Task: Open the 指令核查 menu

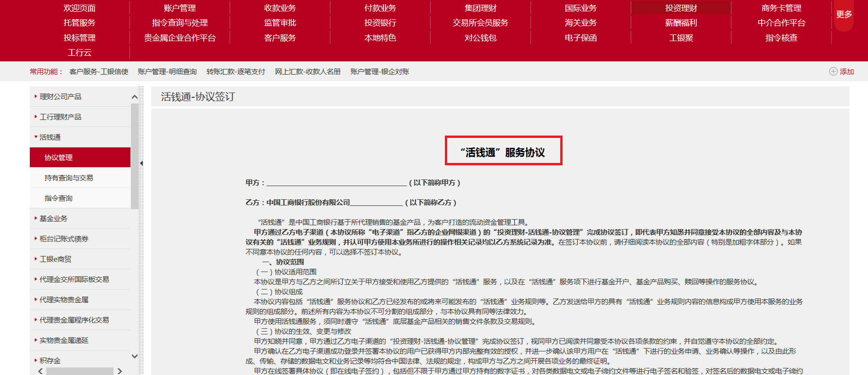Action: pos(781,38)
